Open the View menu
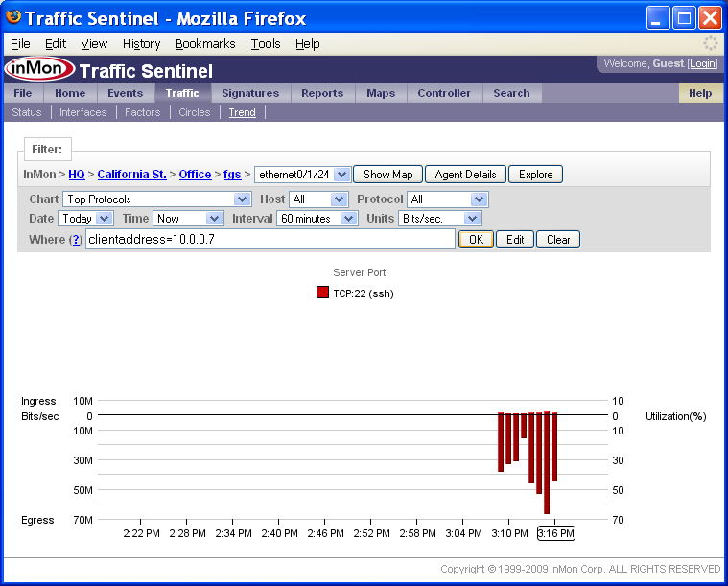Viewport: 728px width, 586px height. [x=94, y=44]
